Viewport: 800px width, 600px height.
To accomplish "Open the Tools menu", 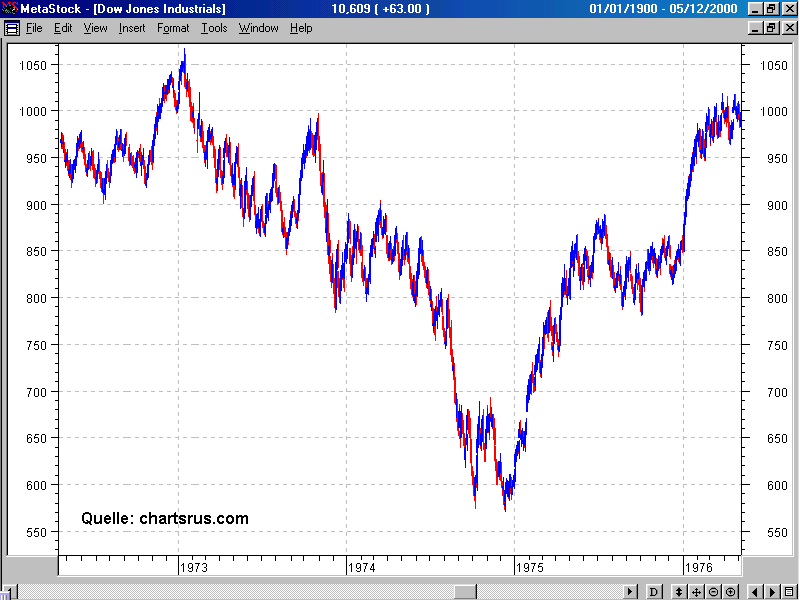I will (214, 28).
